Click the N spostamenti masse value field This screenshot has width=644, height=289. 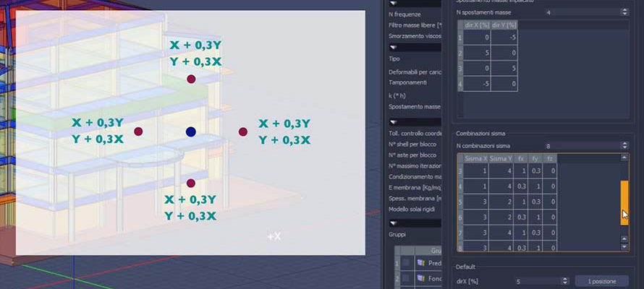(x=582, y=12)
